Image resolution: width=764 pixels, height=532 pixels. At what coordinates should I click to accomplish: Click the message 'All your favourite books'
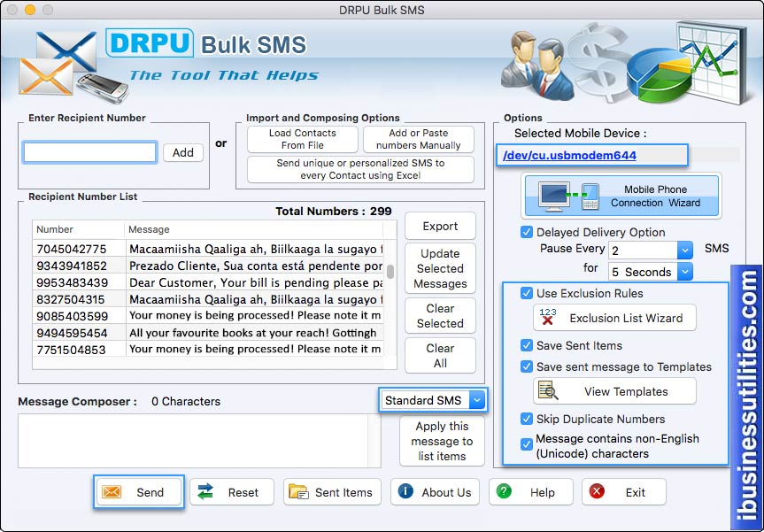click(253, 333)
